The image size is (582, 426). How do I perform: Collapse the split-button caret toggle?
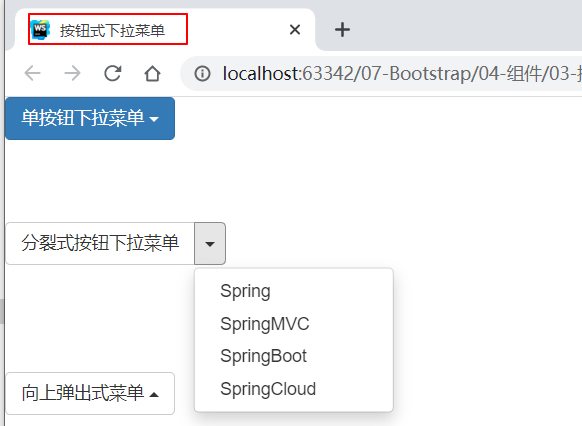click(x=210, y=243)
